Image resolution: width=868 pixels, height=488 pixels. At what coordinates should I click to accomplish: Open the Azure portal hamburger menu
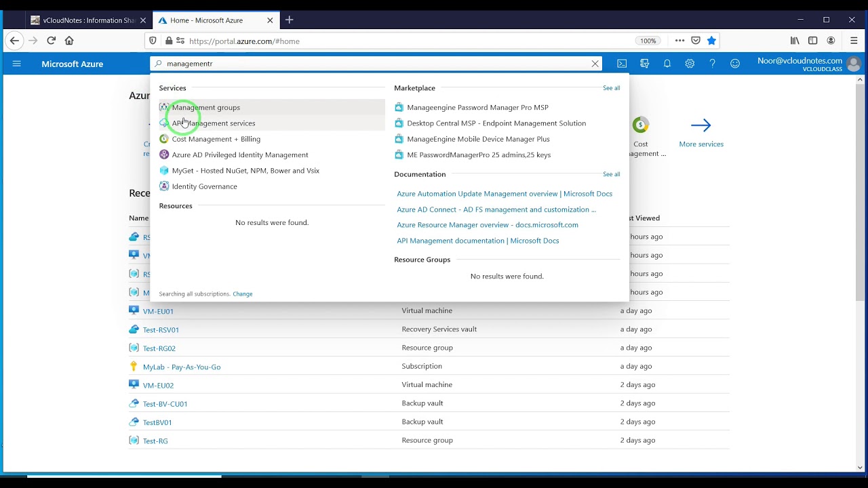[17, 64]
